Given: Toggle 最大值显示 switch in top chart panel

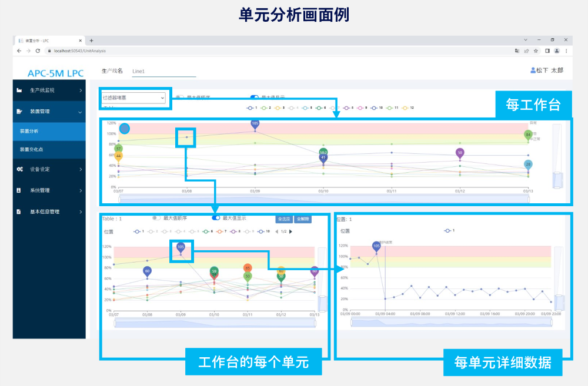Looking at the screenshot, I should pos(255,97).
